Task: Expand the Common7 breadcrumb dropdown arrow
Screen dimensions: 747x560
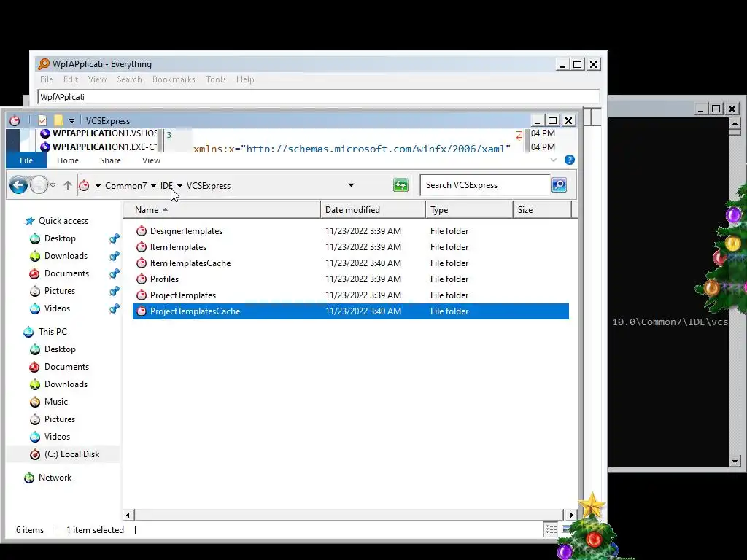Action: coord(153,186)
